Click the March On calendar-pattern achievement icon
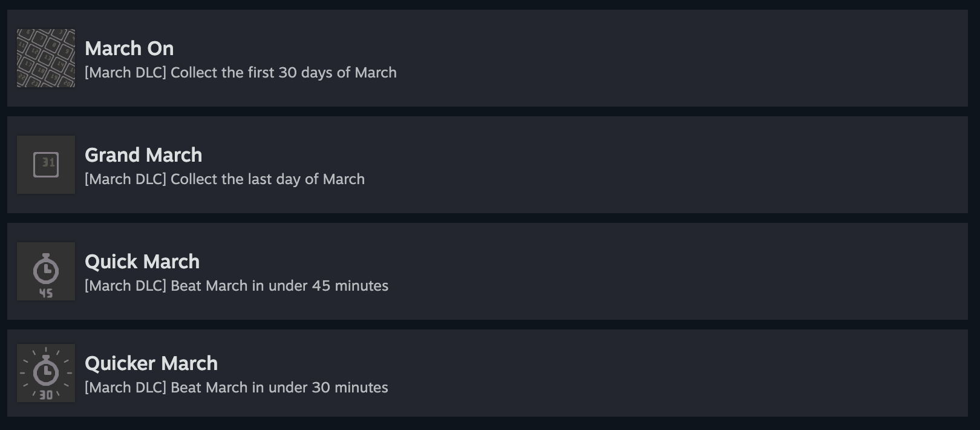 click(46, 58)
